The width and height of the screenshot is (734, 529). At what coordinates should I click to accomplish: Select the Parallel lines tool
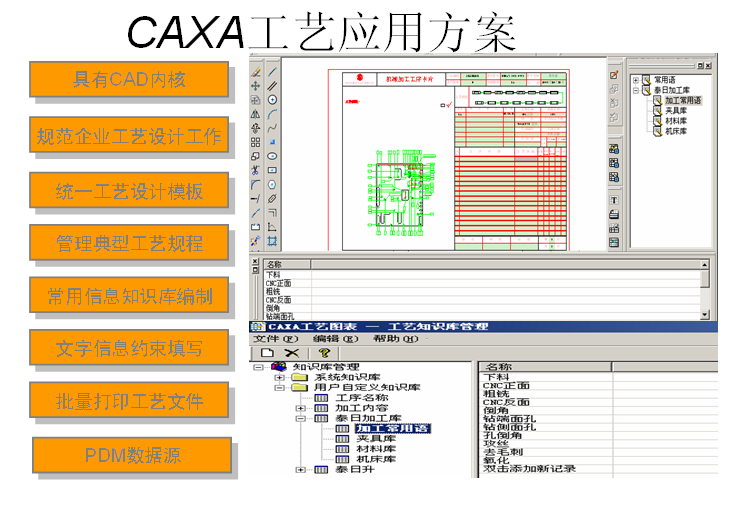pyautogui.click(x=272, y=86)
